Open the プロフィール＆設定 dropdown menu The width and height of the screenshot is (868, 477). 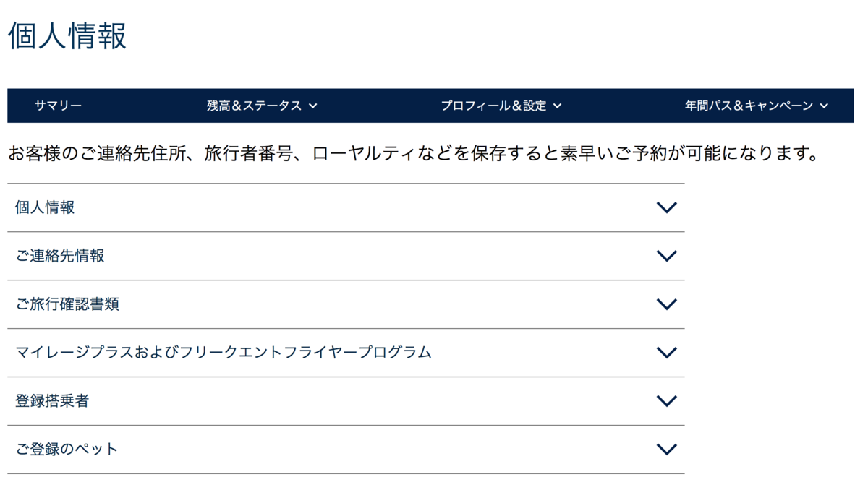point(498,106)
